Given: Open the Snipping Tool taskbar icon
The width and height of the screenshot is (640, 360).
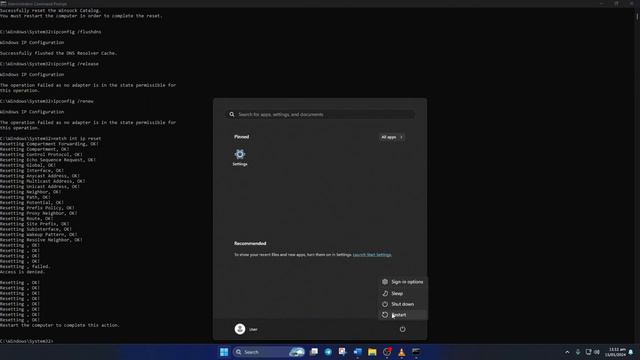Looking at the screenshot, I should pyautogui.click(x=342, y=352).
